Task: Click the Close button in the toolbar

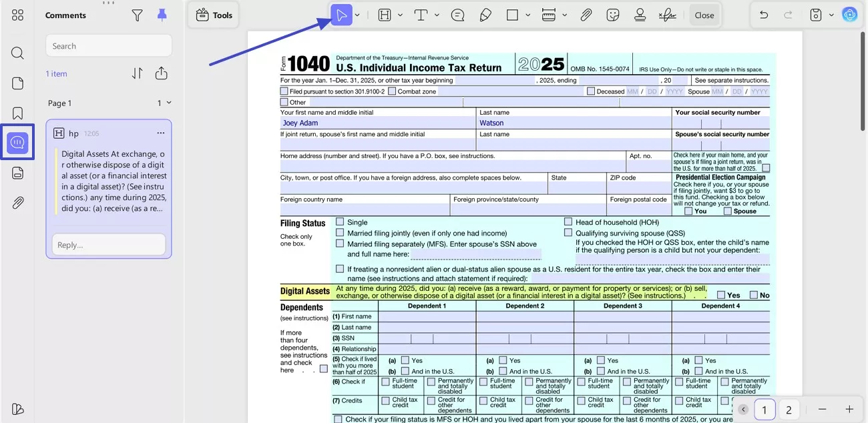Action: point(704,15)
